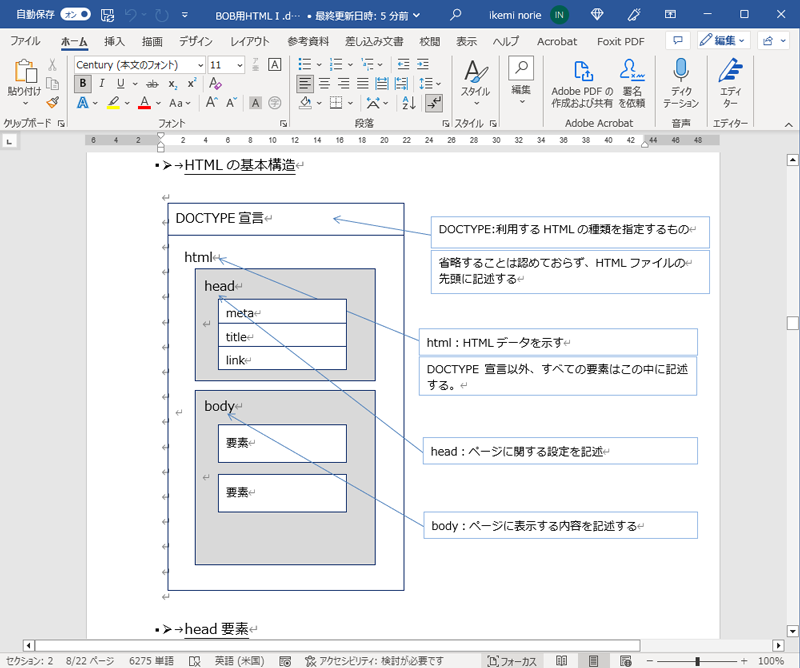This screenshot has width=800, height=668.
Task: Switch to the Layout tab
Action: tap(249, 41)
